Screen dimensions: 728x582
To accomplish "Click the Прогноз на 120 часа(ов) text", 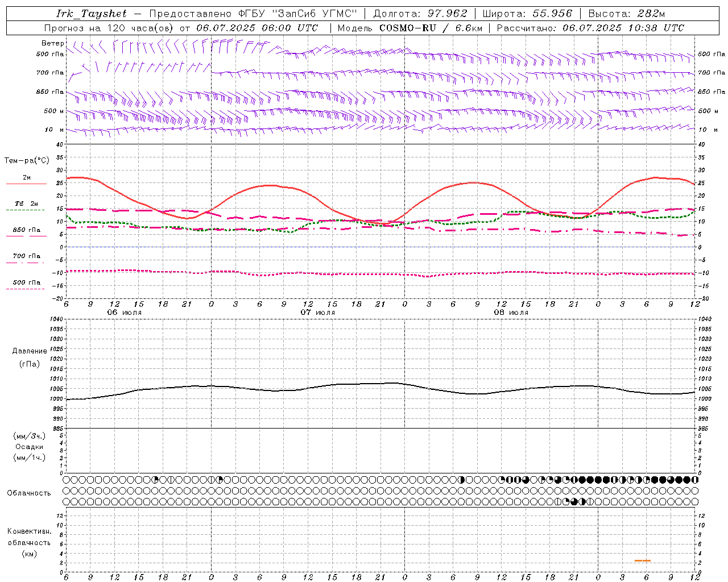I will pos(109,28).
